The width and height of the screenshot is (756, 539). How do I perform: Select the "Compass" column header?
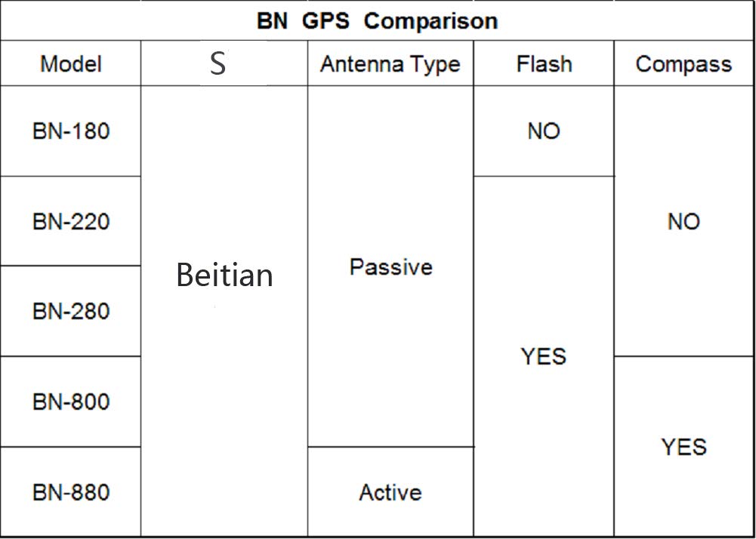point(683,64)
